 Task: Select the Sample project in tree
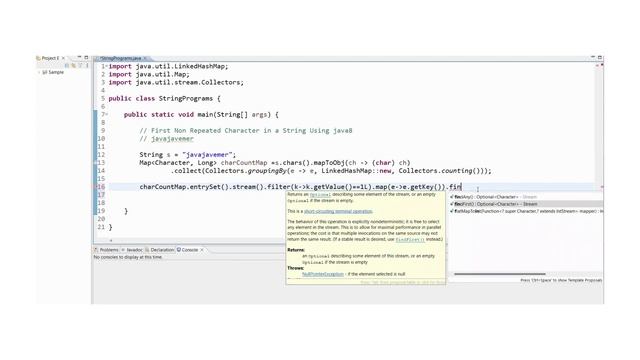(x=53, y=72)
